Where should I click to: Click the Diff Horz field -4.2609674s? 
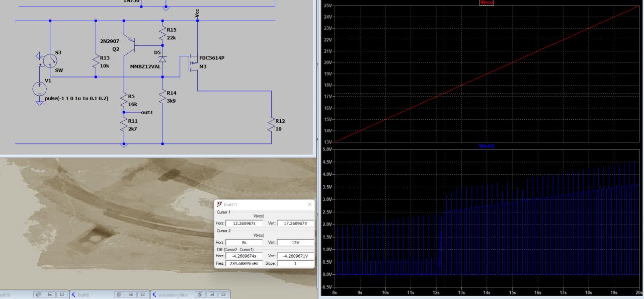[x=244, y=256]
